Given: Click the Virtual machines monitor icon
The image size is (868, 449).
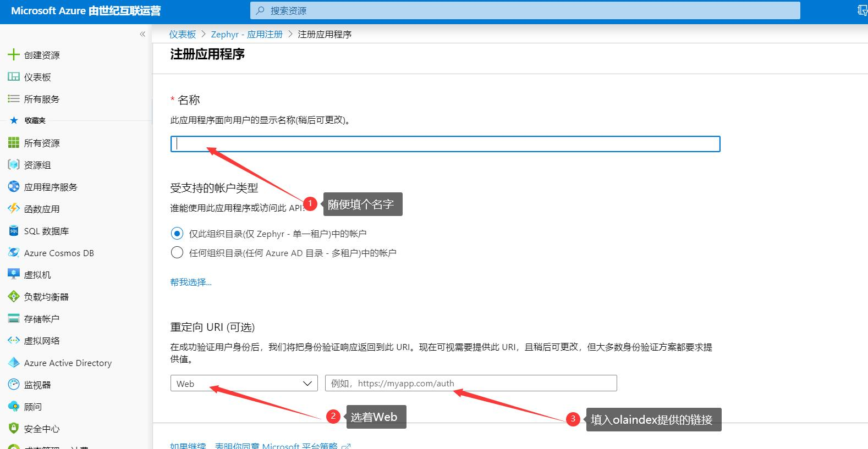Looking at the screenshot, I should coord(13,275).
